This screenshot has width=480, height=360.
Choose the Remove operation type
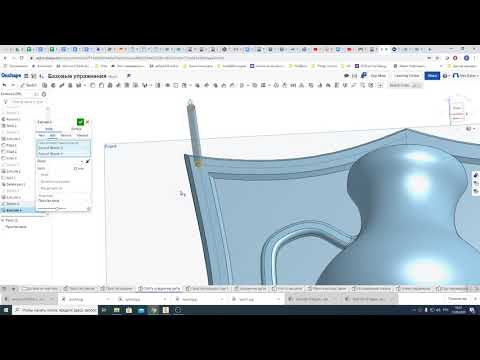coord(66,135)
